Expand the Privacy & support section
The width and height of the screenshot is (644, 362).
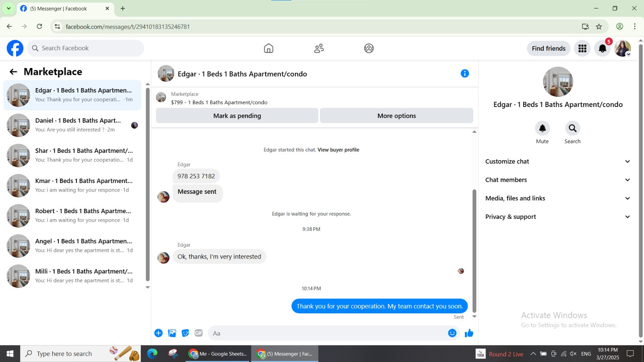558,217
